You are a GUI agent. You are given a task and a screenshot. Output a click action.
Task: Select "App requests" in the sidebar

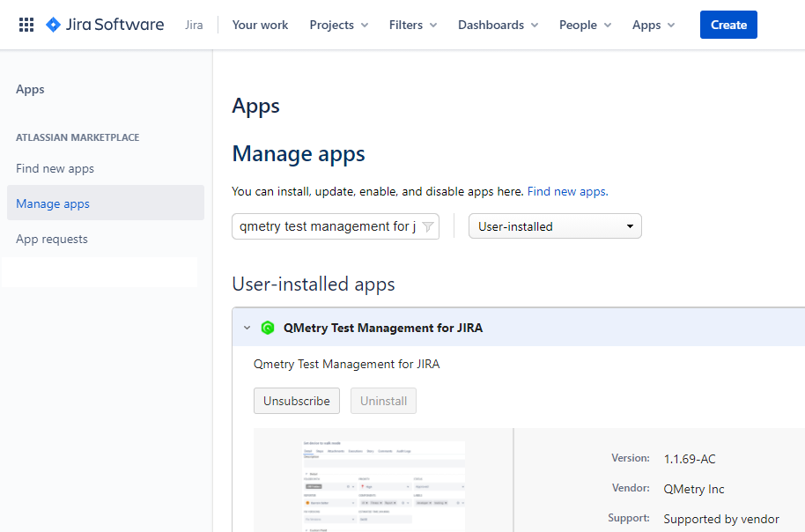click(x=52, y=238)
